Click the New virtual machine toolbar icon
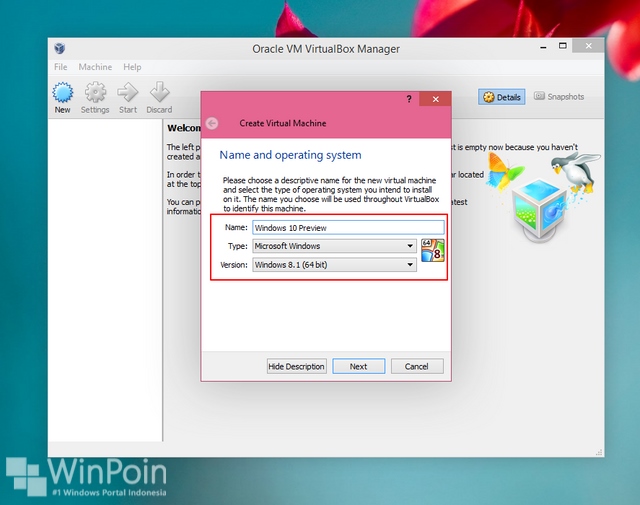Screen dimensions: 640x505 pyautogui.click(x=62, y=98)
